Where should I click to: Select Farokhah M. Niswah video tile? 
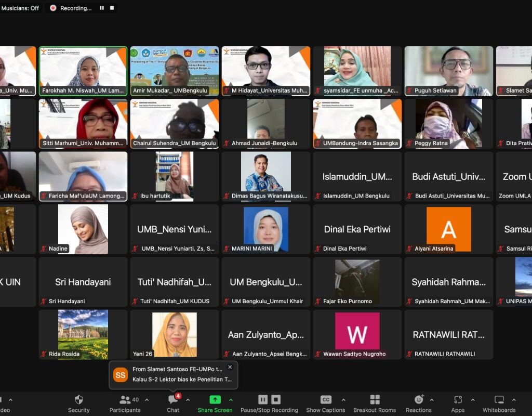(83, 71)
